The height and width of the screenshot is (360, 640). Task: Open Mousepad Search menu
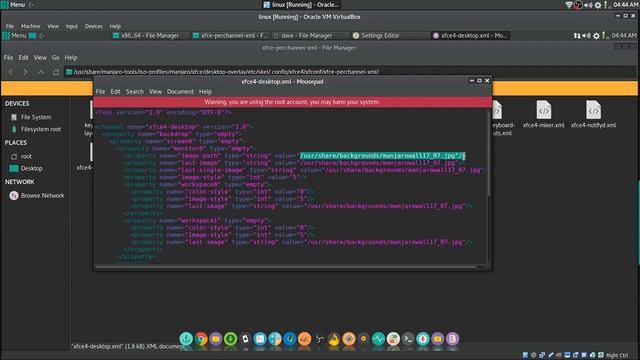click(x=135, y=91)
